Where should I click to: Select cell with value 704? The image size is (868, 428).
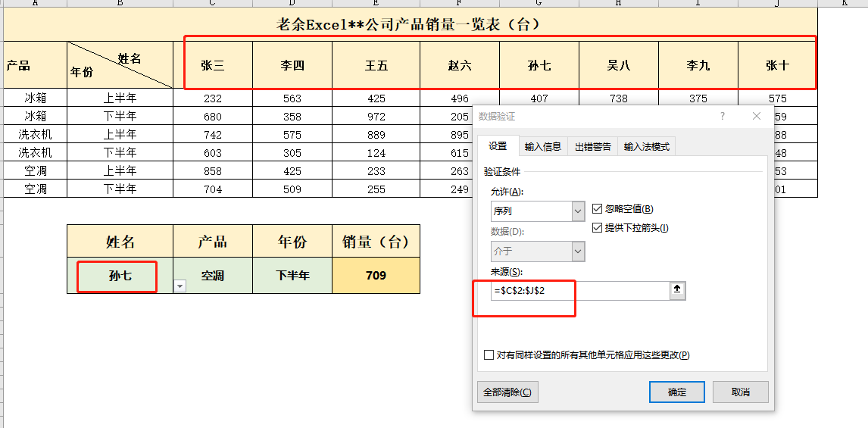[213, 189]
